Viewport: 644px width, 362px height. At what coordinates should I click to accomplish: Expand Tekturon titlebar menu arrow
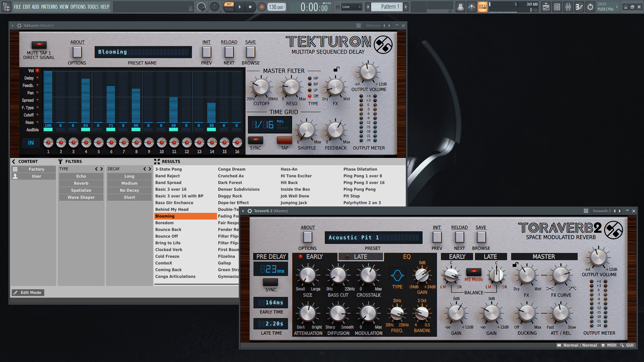click(x=13, y=25)
